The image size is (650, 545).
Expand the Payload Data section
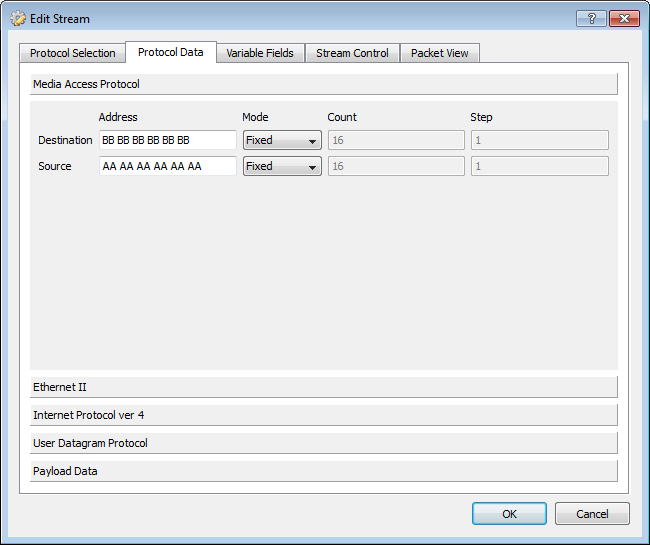point(324,471)
